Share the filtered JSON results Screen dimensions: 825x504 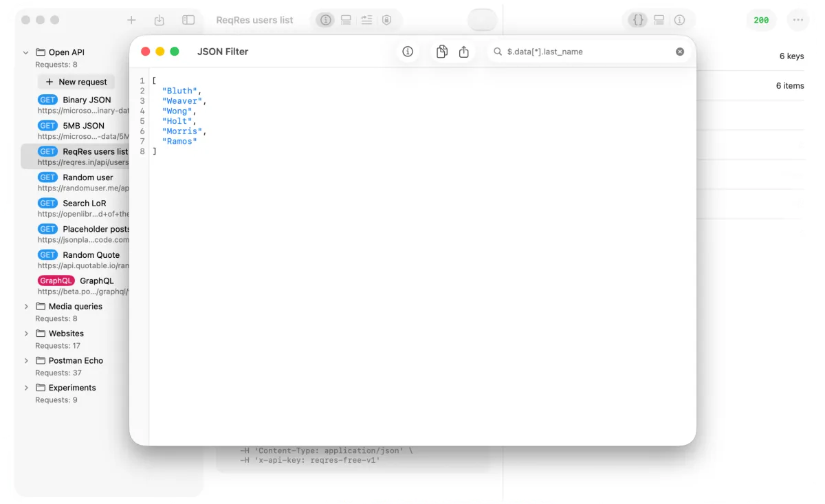463,52
